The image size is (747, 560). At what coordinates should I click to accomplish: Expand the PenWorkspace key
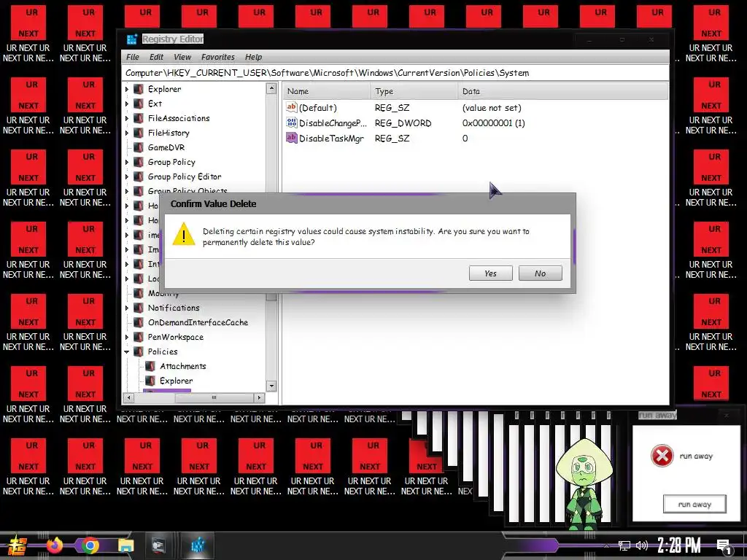pyautogui.click(x=127, y=337)
